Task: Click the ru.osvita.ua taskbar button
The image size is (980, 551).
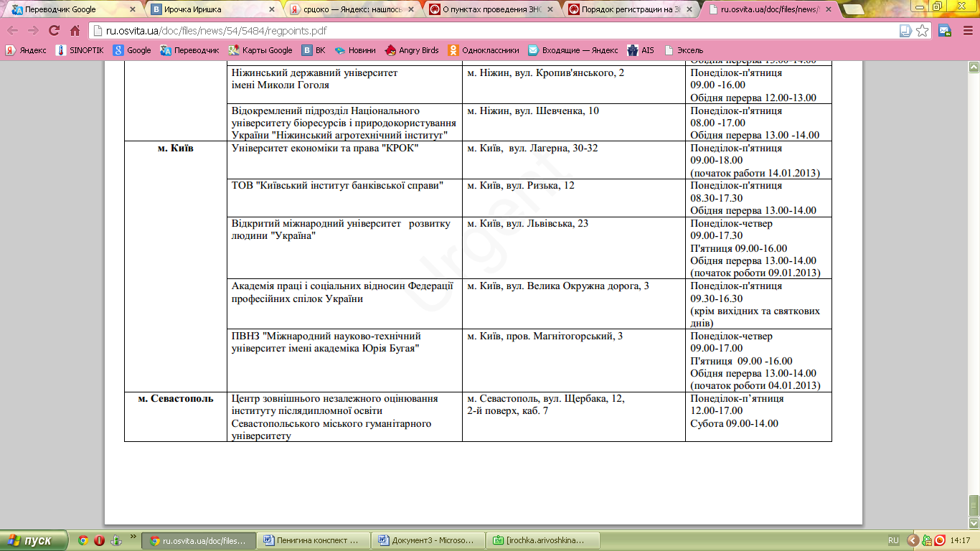Action: [x=199, y=540]
